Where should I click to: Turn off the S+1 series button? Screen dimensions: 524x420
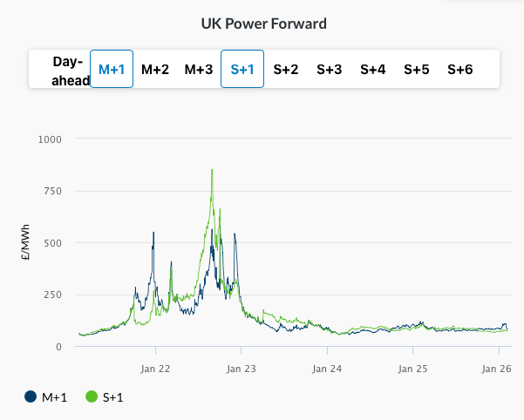click(242, 70)
